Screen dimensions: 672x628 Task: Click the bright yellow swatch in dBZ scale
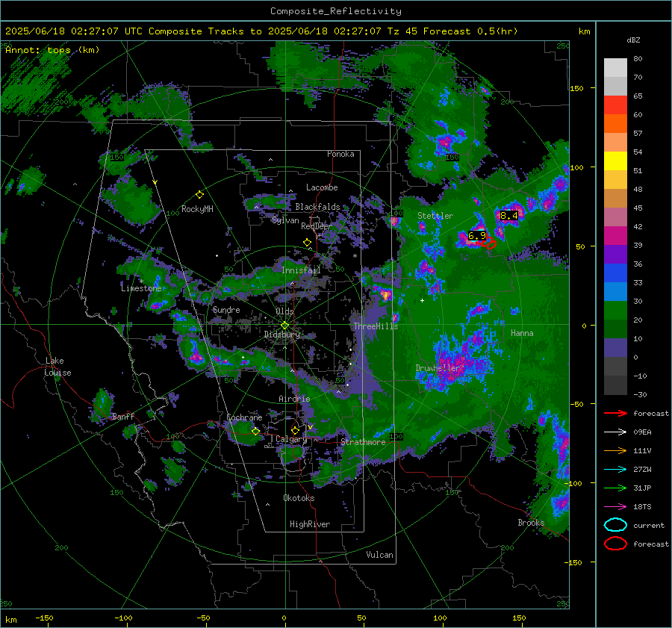point(615,161)
